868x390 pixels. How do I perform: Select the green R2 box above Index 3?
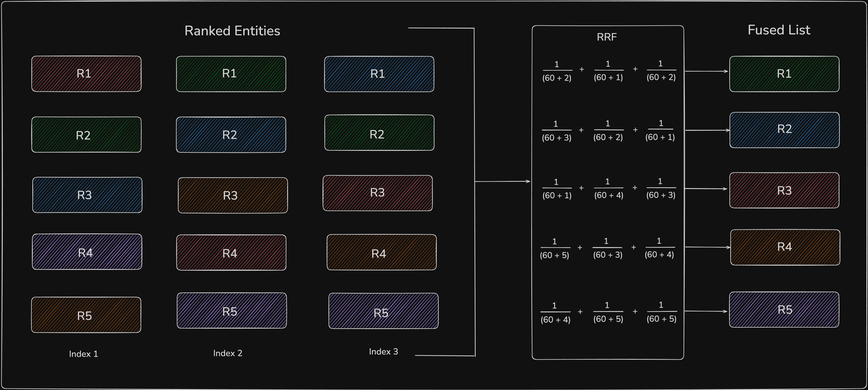379,133
